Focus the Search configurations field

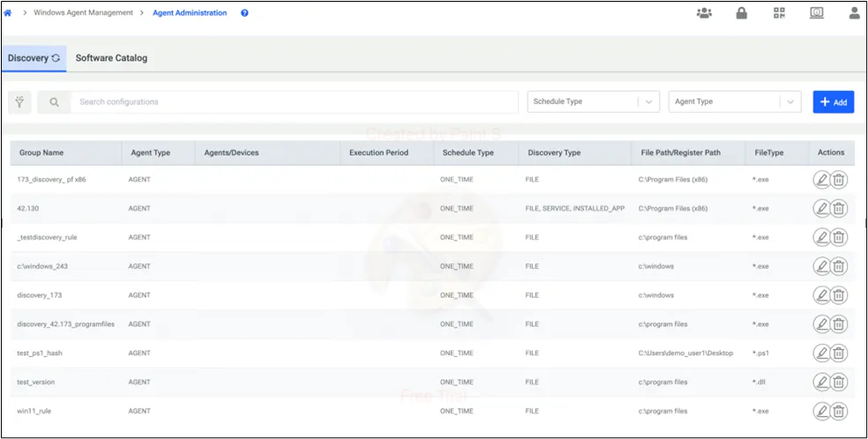pyautogui.click(x=295, y=102)
